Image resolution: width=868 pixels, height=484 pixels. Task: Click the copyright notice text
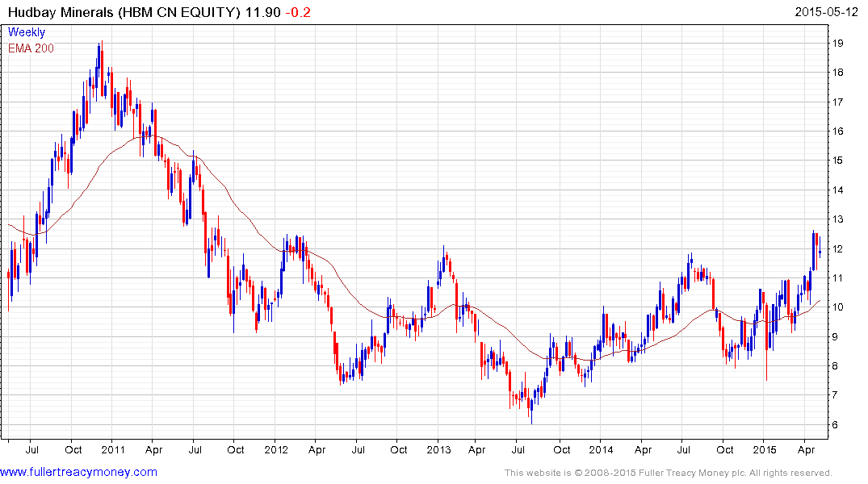pyautogui.click(x=669, y=473)
